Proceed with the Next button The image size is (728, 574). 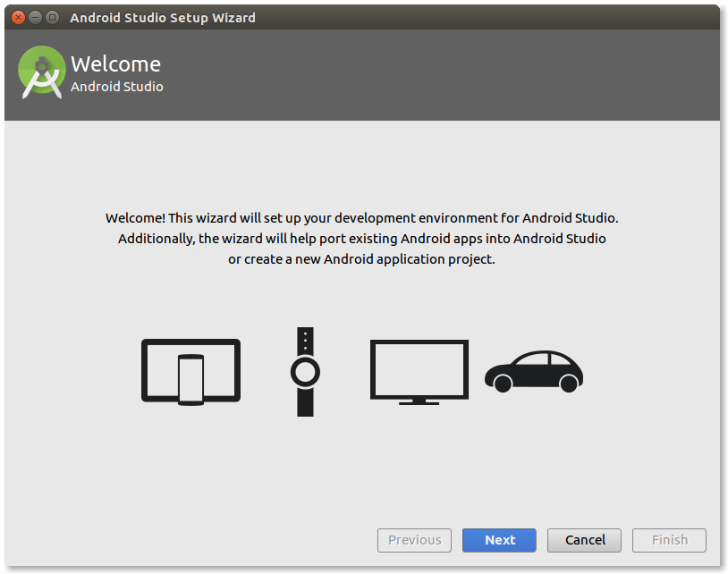pos(499,540)
